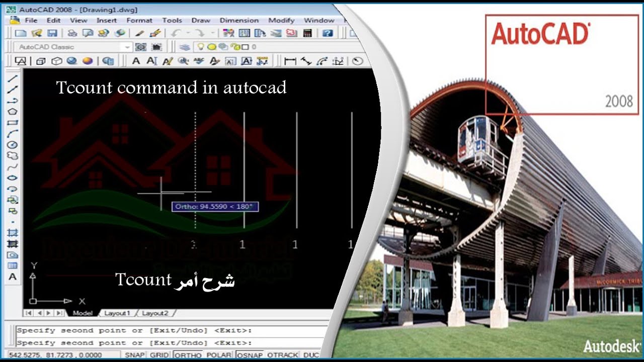The height and width of the screenshot is (362, 644).
Task: Open the Draw menu
Action: point(201,20)
